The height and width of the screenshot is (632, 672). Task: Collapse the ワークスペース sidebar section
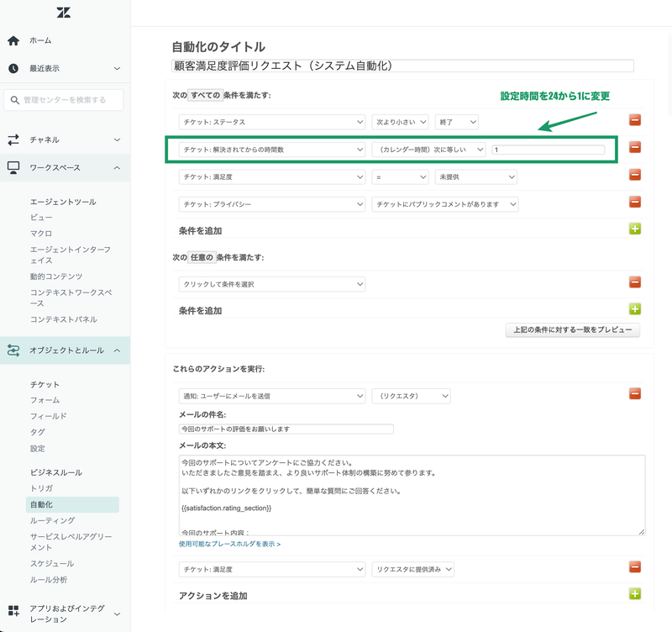117,167
